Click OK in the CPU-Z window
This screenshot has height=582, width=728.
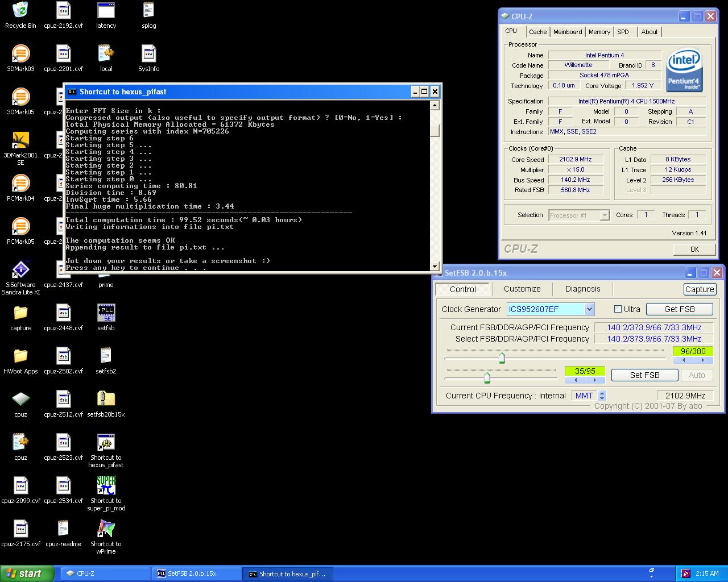pos(694,249)
